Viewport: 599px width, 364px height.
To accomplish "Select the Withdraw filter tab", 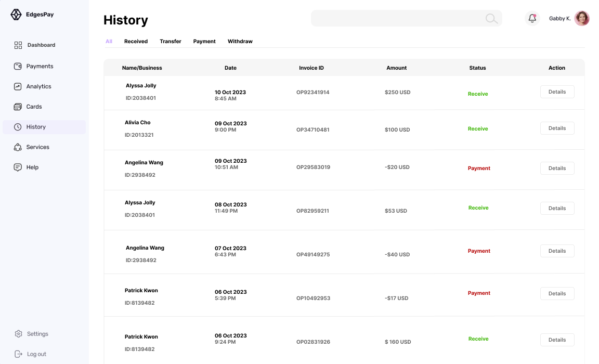I will 240,41.
